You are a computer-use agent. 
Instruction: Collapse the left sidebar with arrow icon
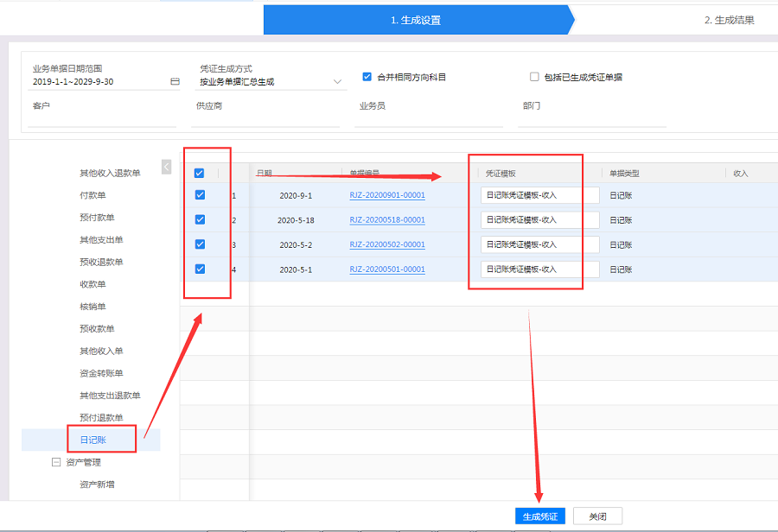tap(166, 167)
